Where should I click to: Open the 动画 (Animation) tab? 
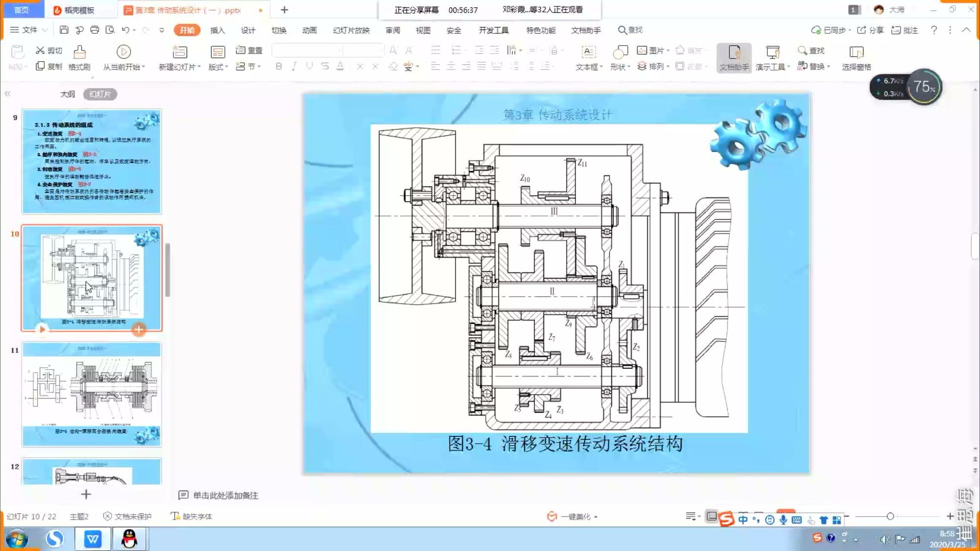[x=309, y=30]
